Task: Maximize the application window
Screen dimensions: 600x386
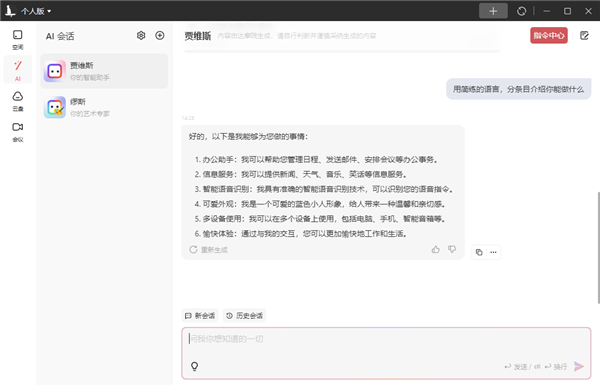Action: click(x=567, y=11)
